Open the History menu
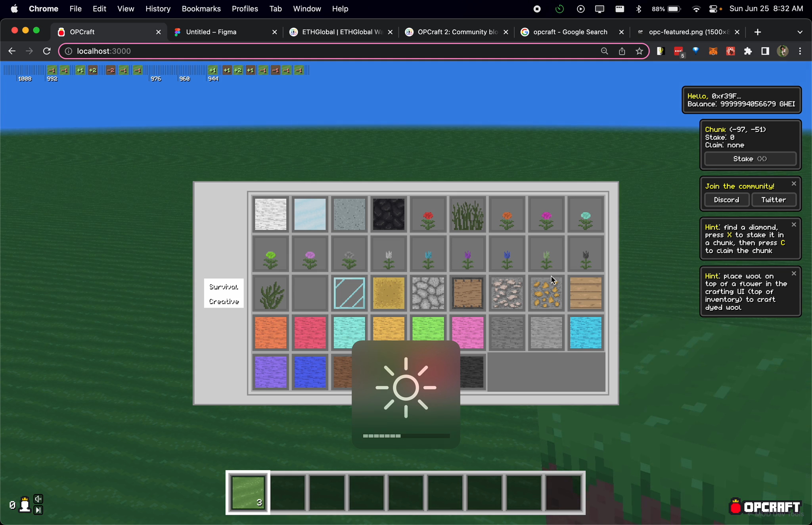This screenshot has width=812, height=525. 158,9
